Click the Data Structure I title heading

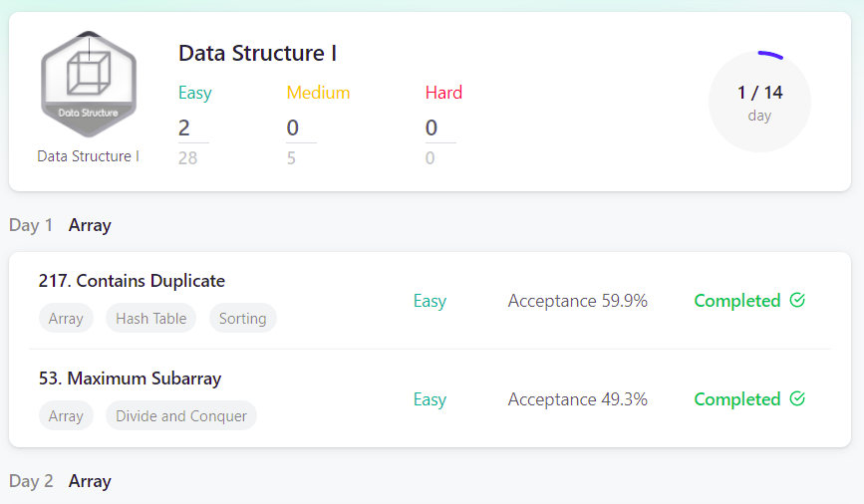click(257, 54)
